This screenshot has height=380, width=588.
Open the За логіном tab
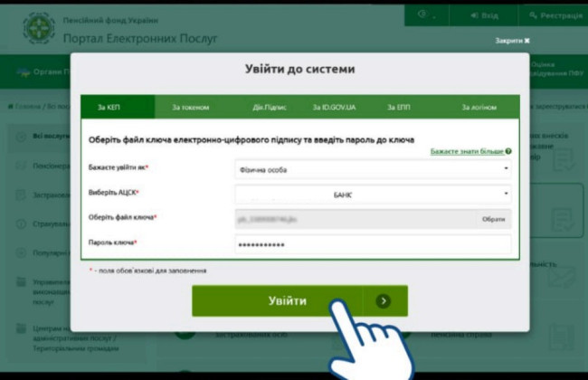click(479, 108)
